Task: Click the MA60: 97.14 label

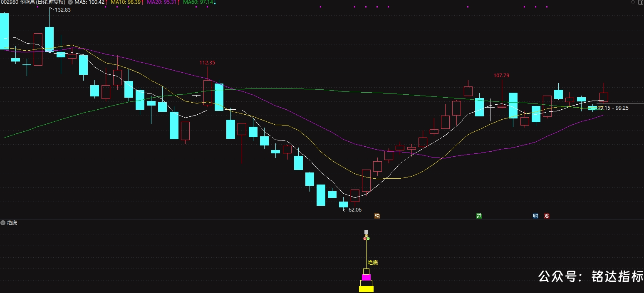Action: coord(198,2)
